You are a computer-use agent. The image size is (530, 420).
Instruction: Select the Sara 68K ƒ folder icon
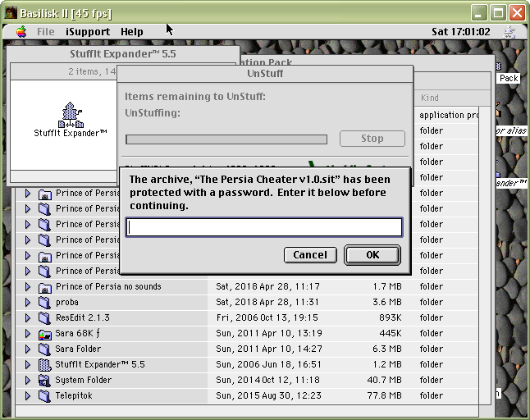tap(44, 334)
